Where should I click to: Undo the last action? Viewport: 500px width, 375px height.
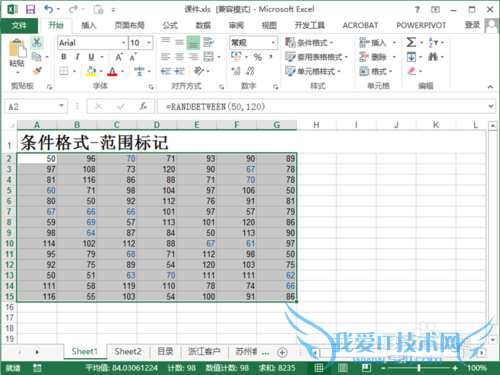click(49, 9)
